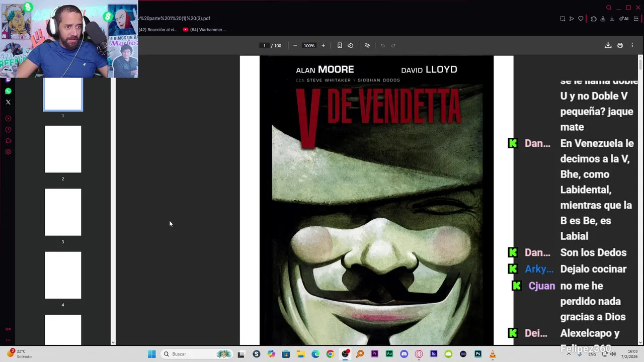Select page 2 thumbnail

[x=63, y=149]
